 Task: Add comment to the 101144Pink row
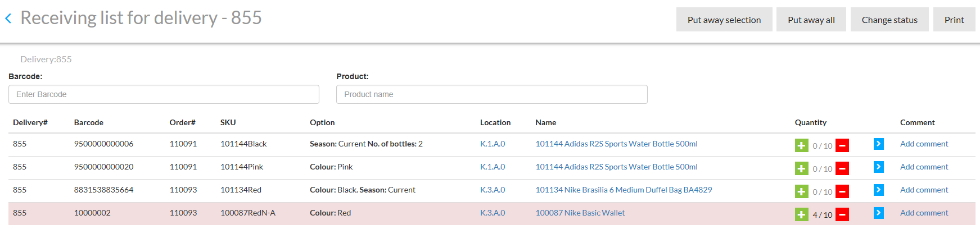tap(924, 167)
